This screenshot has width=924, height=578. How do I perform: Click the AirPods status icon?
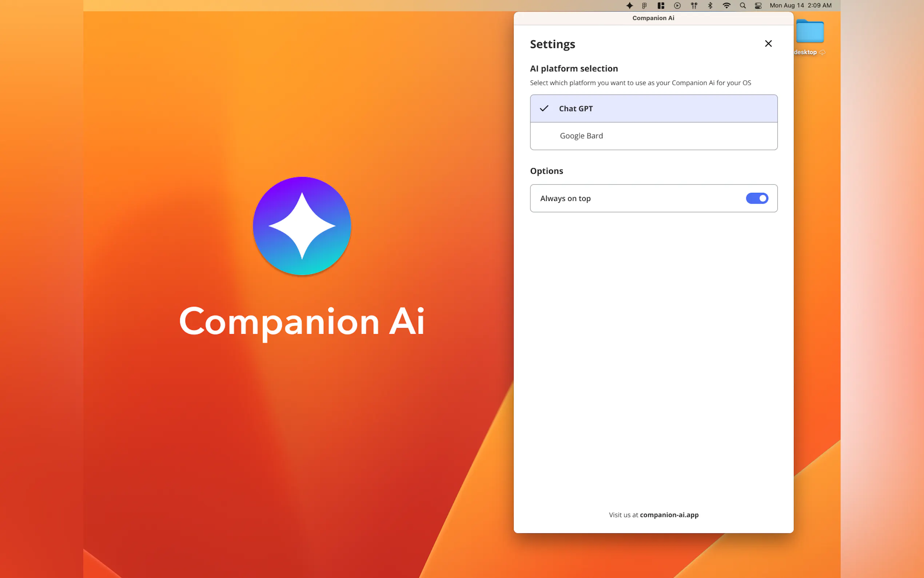[x=694, y=5]
